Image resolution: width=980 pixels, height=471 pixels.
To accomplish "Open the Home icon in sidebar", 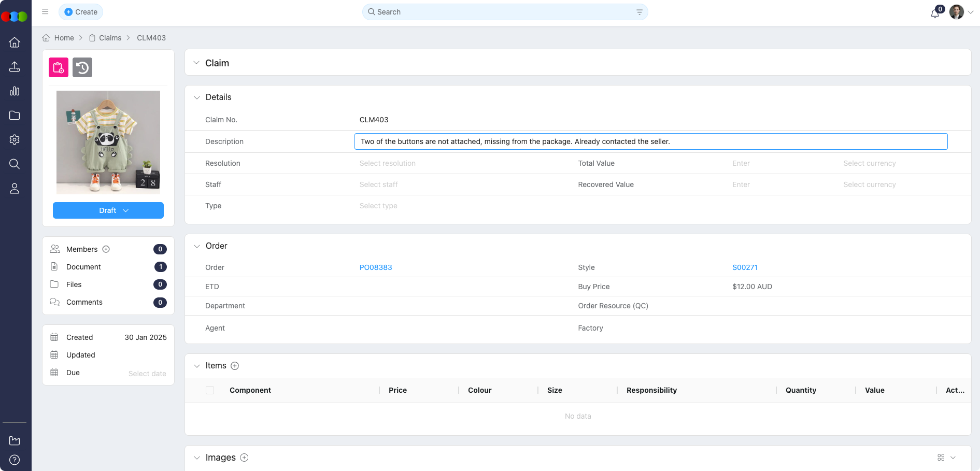I will coord(15,42).
